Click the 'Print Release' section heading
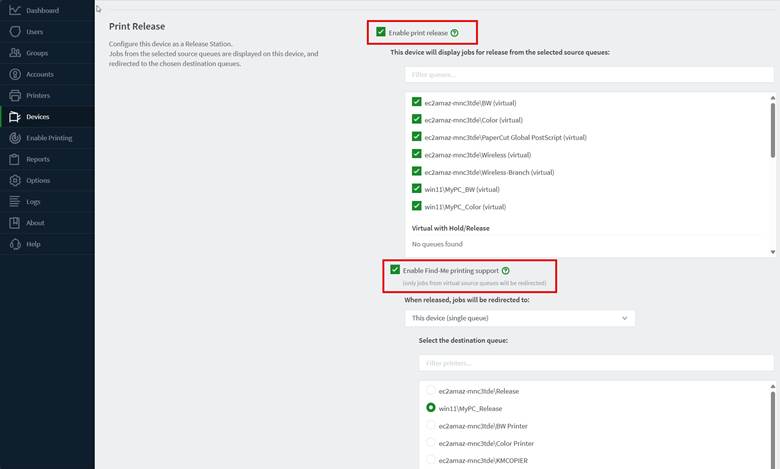Viewport: 780px width, 469px height. click(x=137, y=26)
